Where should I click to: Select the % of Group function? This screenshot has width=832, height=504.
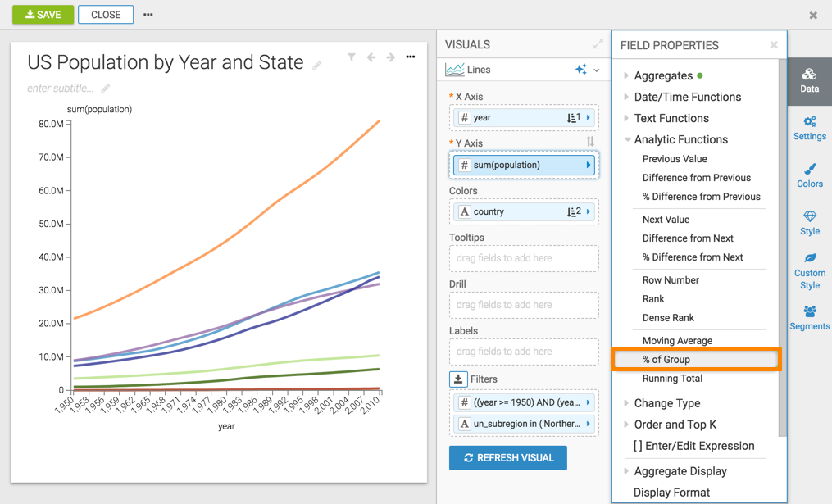666,359
